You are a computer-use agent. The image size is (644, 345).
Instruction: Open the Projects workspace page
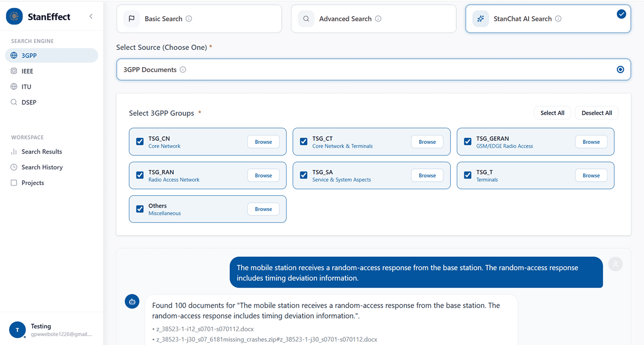[52, 183]
